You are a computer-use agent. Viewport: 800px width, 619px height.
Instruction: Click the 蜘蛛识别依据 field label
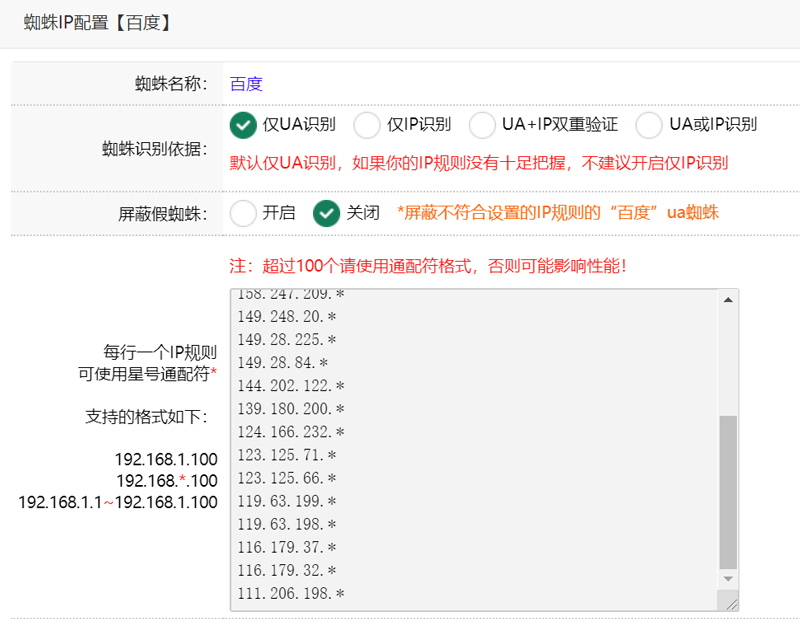(155, 148)
